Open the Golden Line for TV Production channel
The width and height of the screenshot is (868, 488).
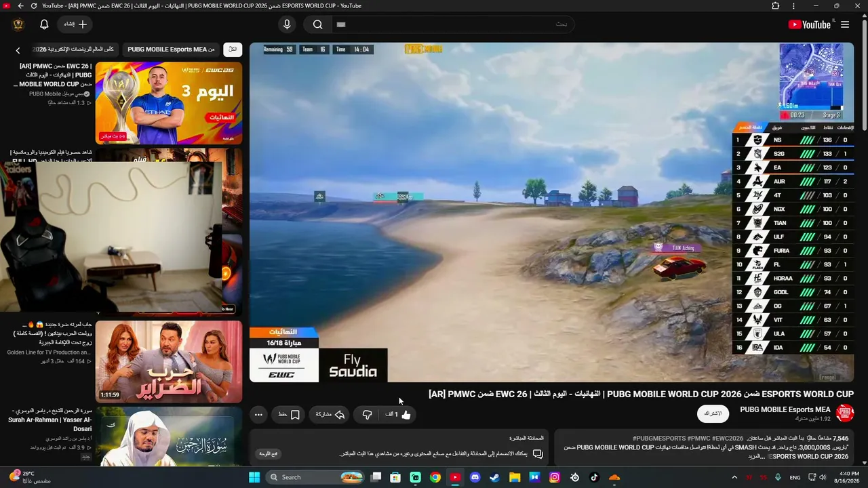pyautogui.click(x=49, y=352)
